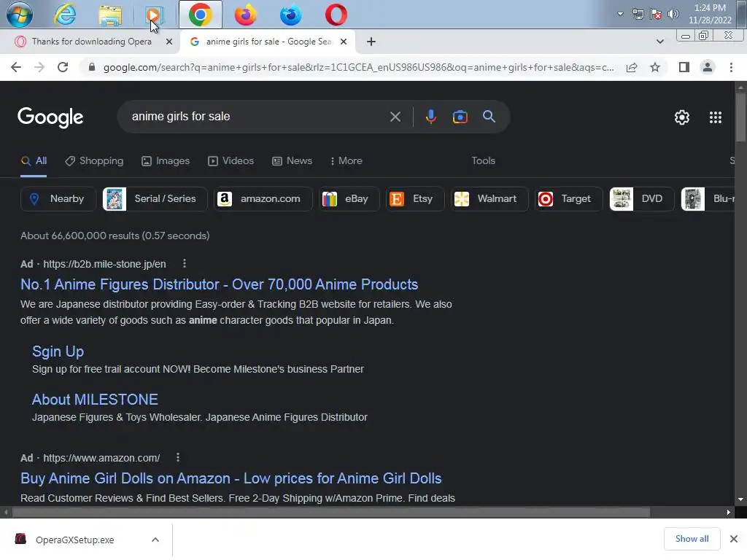The image size is (747, 560).
Task: Open the Windows Start menu orb
Action: (x=20, y=15)
